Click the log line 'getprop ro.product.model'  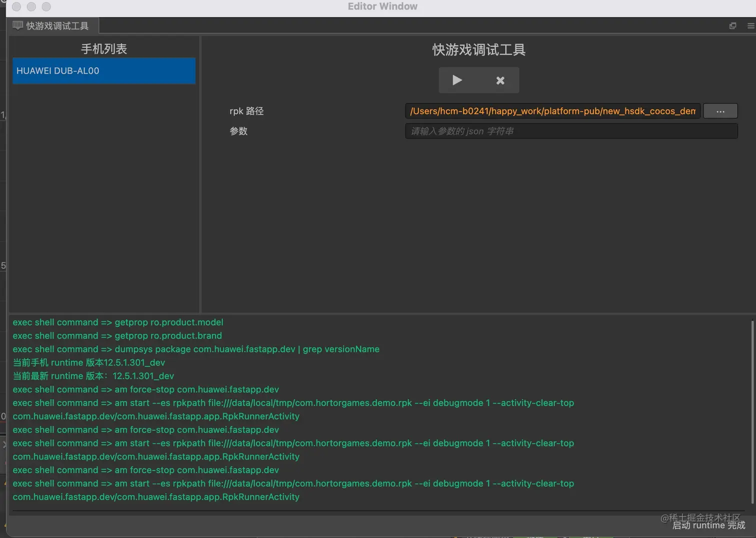click(x=118, y=322)
